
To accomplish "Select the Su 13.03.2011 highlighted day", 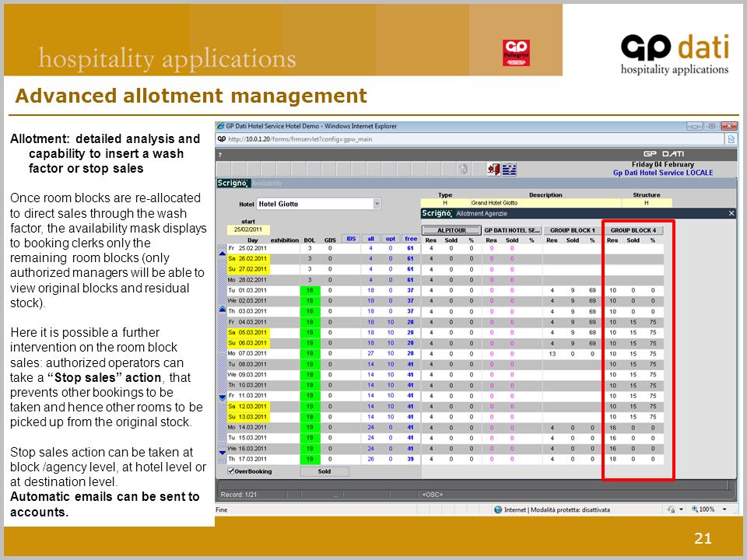I will click(247, 417).
